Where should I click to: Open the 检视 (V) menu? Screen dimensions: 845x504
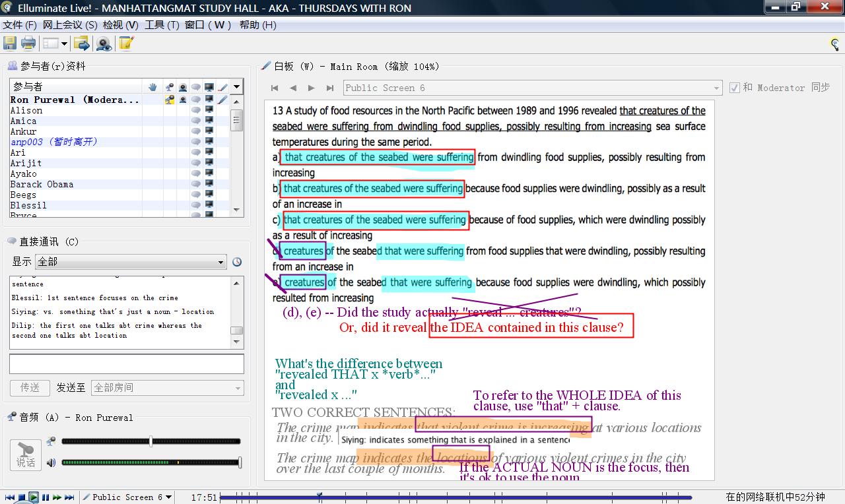click(x=121, y=25)
